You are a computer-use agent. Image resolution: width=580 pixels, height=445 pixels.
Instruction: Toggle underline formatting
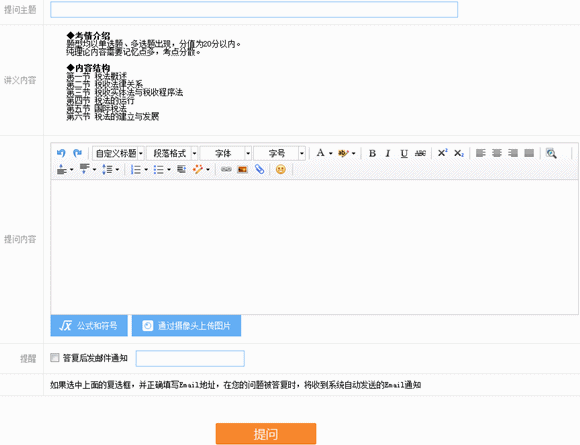404,153
